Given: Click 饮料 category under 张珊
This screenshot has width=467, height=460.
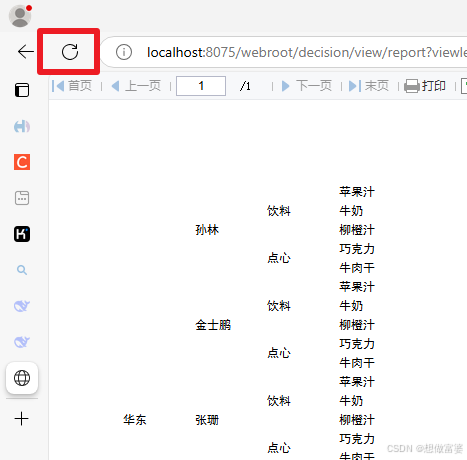Looking at the screenshot, I should 279,401.
